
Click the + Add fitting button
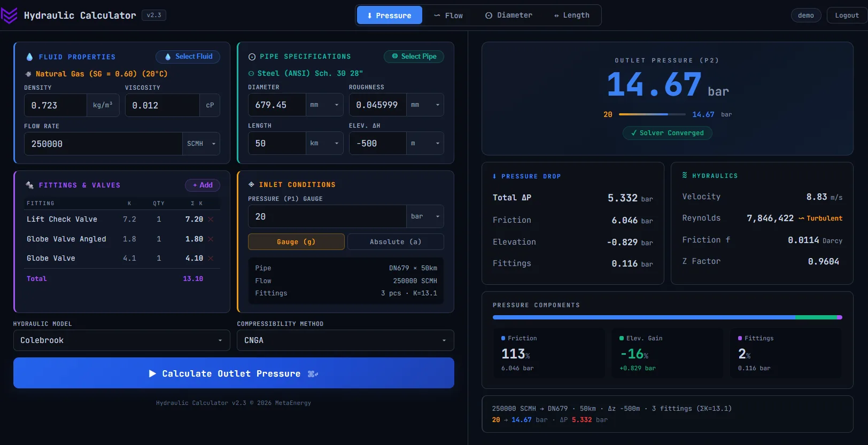203,185
